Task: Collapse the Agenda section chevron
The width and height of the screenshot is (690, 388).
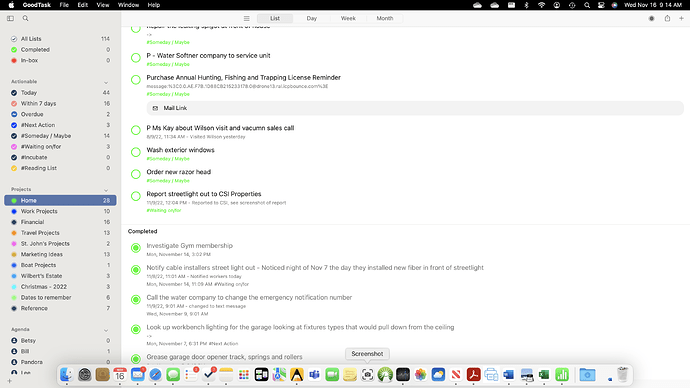Action: click(x=106, y=330)
